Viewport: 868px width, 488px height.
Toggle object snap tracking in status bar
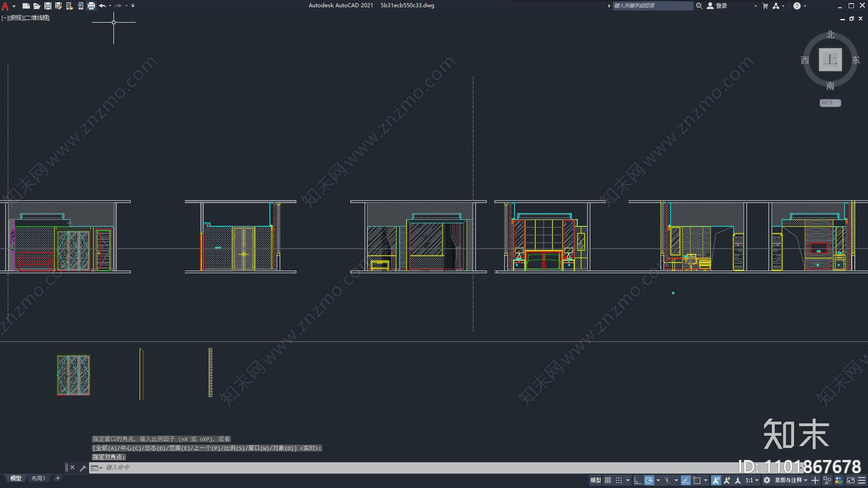[686, 480]
